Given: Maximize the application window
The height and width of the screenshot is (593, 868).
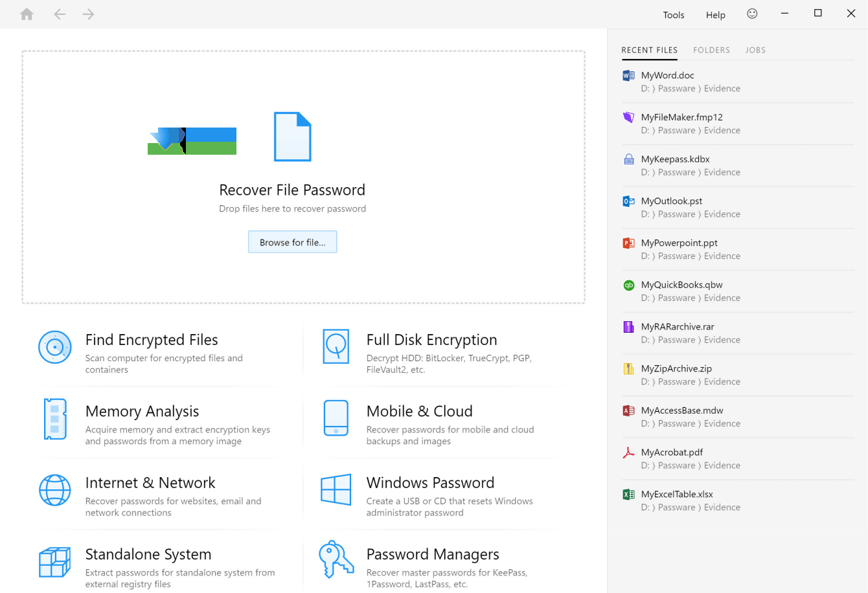Looking at the screenshot, I should [818, 14].
